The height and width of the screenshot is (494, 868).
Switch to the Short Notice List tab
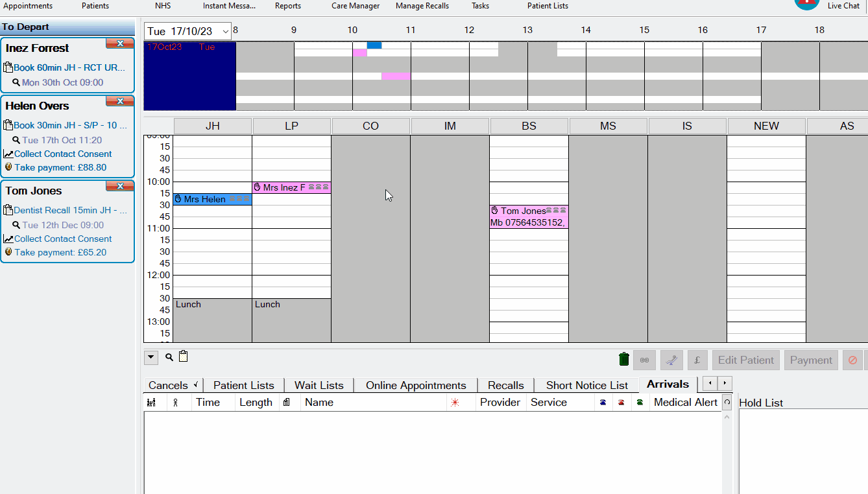[587, 385]
